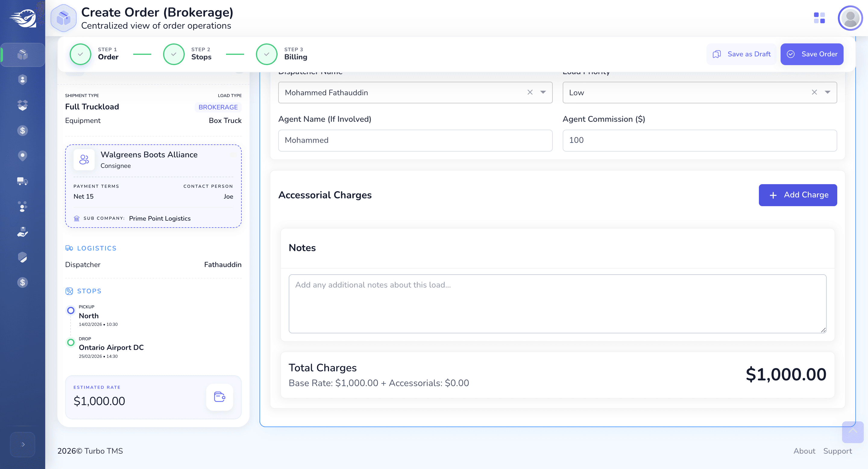
Task: Open the About link in footer
Action: point(804,451)
